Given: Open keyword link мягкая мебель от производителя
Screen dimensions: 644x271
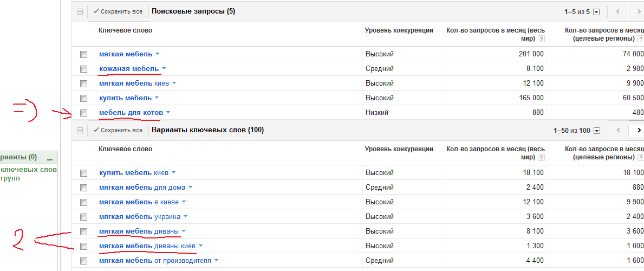Looking at the screenshot, I should click(x=155, y=261).
